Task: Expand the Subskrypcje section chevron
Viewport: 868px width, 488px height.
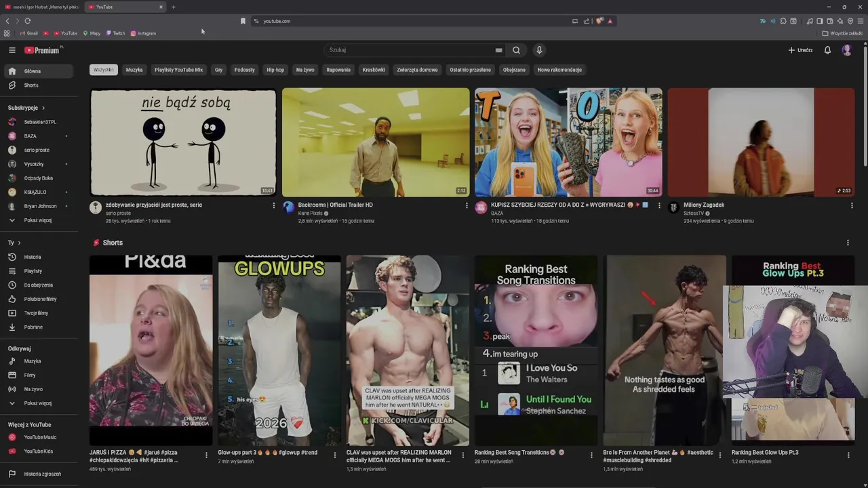Action: (43, 108)
